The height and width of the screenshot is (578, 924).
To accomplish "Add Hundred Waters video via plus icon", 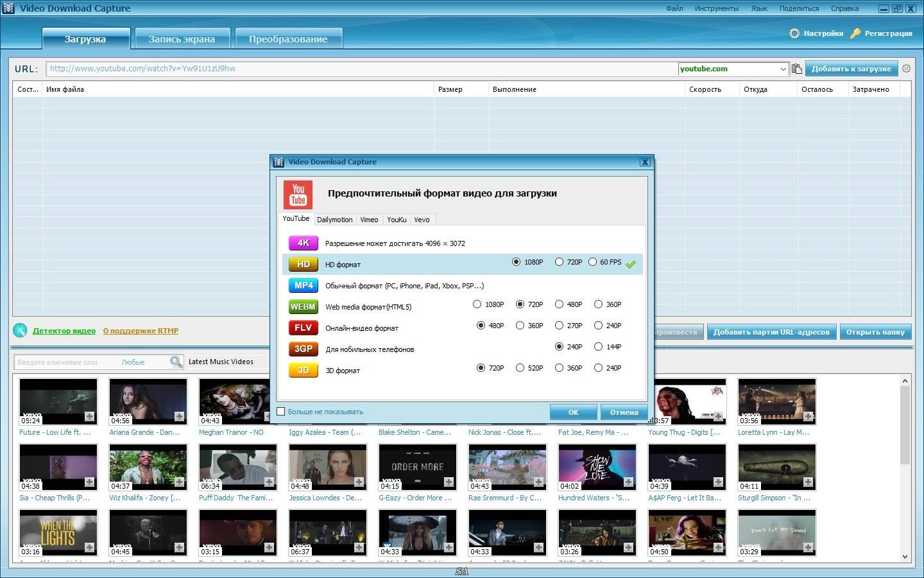I will tap(628, 482).
